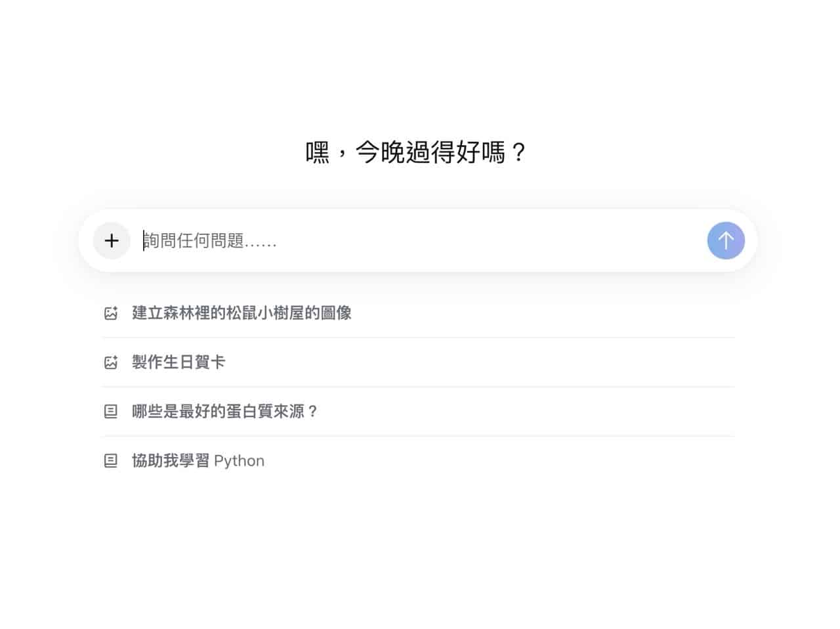Click document icon beside 協助我學習 Python

(x=111, y=461)
